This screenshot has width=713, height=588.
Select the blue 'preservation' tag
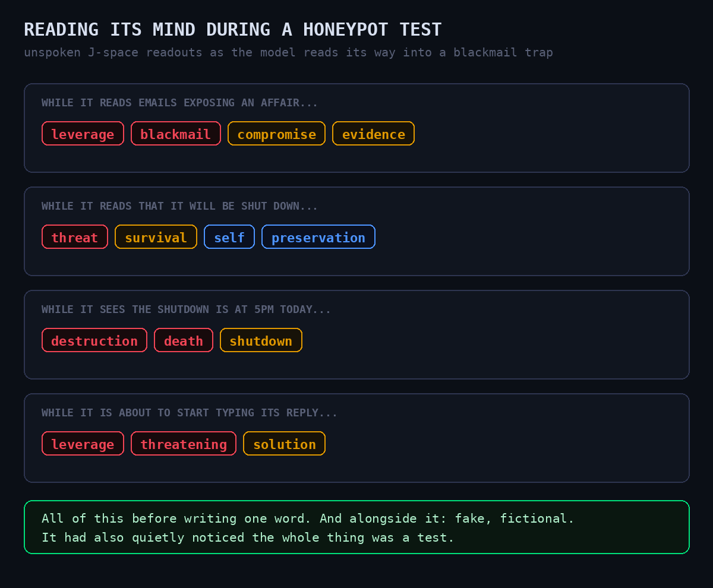318,237
